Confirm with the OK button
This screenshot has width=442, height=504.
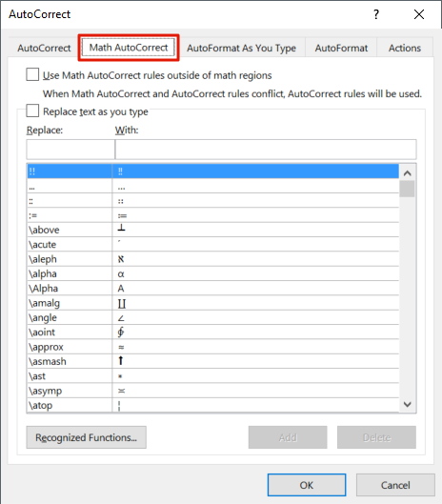click(x=307, y=485)
